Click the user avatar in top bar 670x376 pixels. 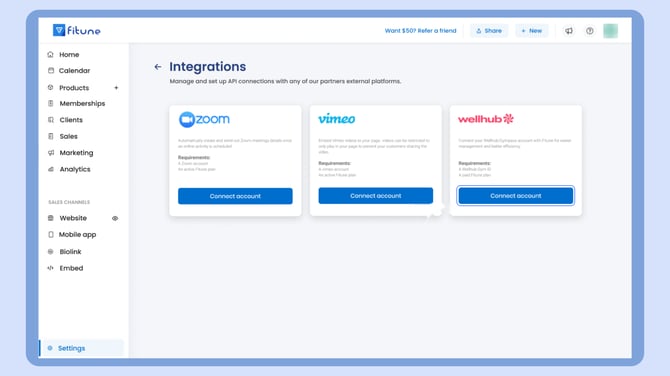click(x=610, y=31)
